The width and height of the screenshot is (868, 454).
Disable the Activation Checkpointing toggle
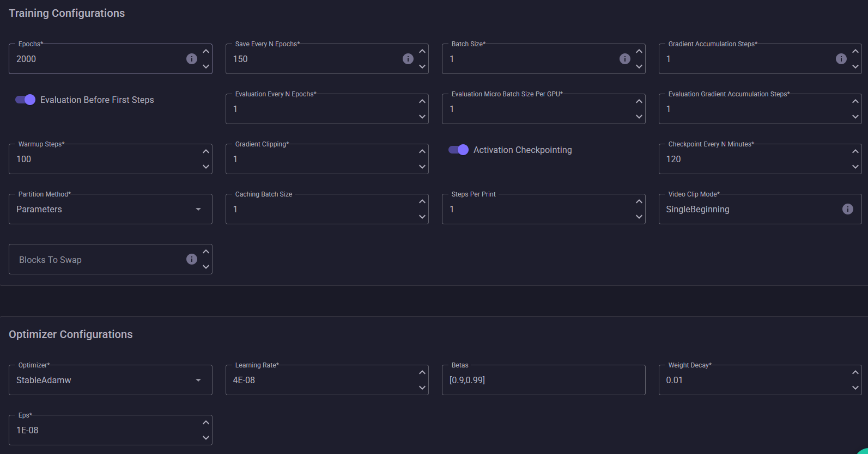click(458, 150)
